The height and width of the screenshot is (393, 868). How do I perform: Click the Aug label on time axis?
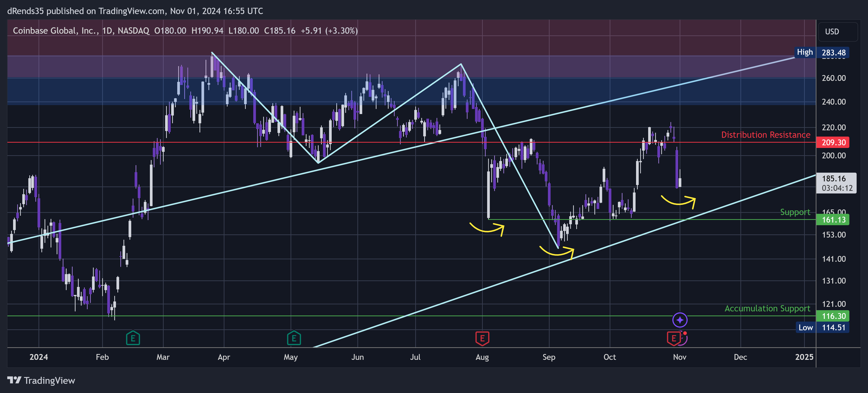click(482, 357)
